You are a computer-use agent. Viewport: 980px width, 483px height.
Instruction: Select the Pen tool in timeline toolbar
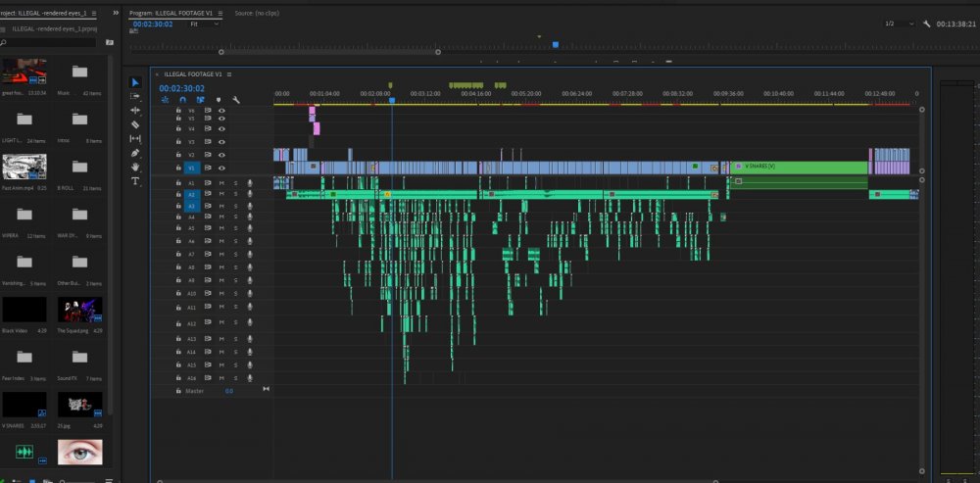tap(135, 153)
